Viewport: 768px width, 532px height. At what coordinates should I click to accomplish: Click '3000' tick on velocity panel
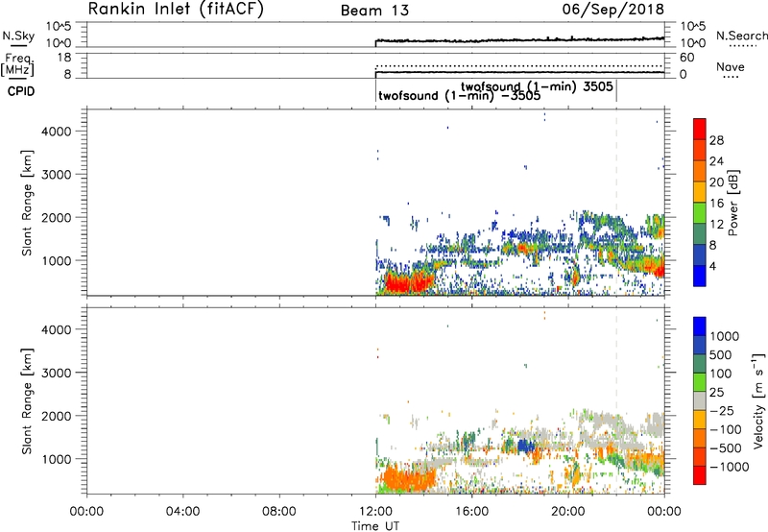(x=57, y=373)
